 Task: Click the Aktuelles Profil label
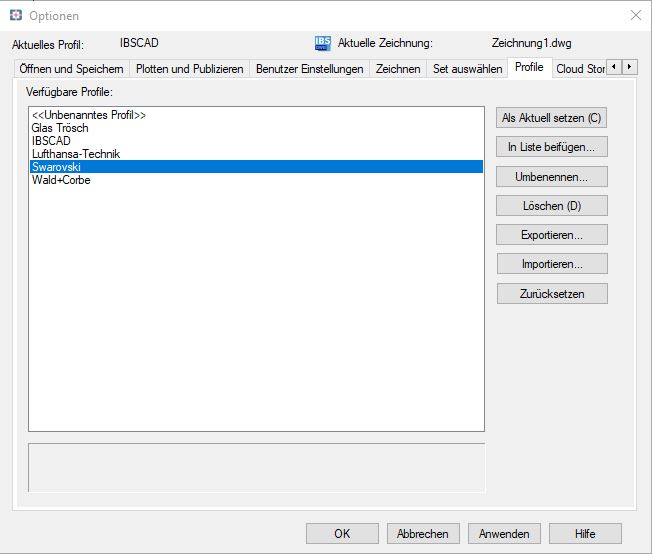pyautogui.click(x=48, y=45)
